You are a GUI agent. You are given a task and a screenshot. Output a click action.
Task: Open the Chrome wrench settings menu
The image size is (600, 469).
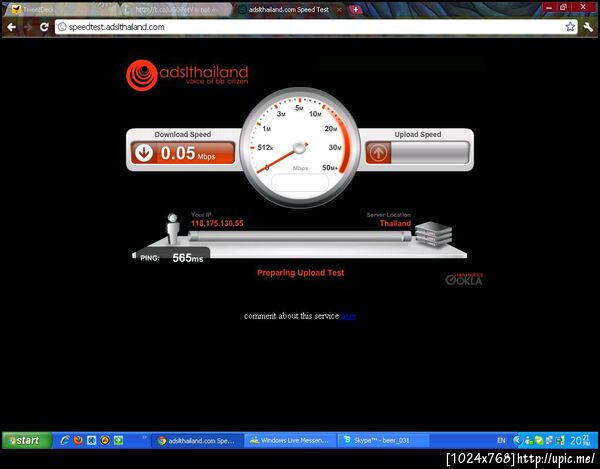pos(588,26)
